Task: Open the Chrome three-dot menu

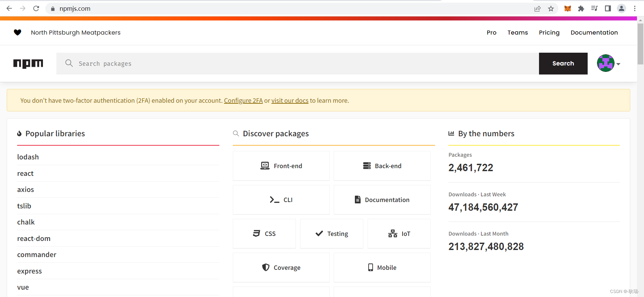Action: coord(635,9)
